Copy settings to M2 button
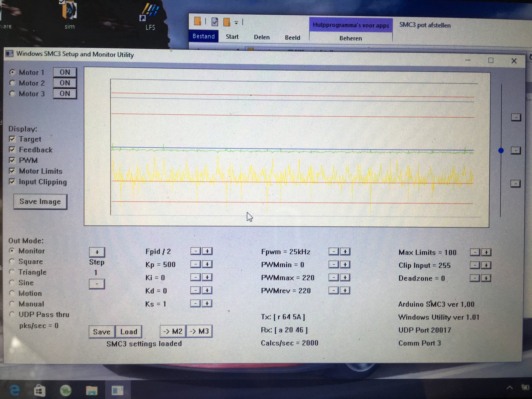 (173, 331)
